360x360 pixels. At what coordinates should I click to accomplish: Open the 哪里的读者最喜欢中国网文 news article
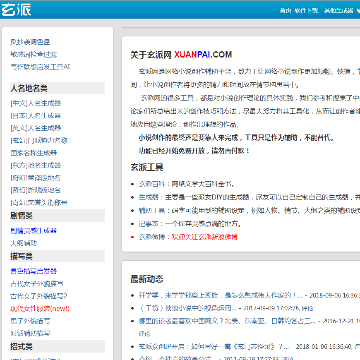click(x=226, y=321)
